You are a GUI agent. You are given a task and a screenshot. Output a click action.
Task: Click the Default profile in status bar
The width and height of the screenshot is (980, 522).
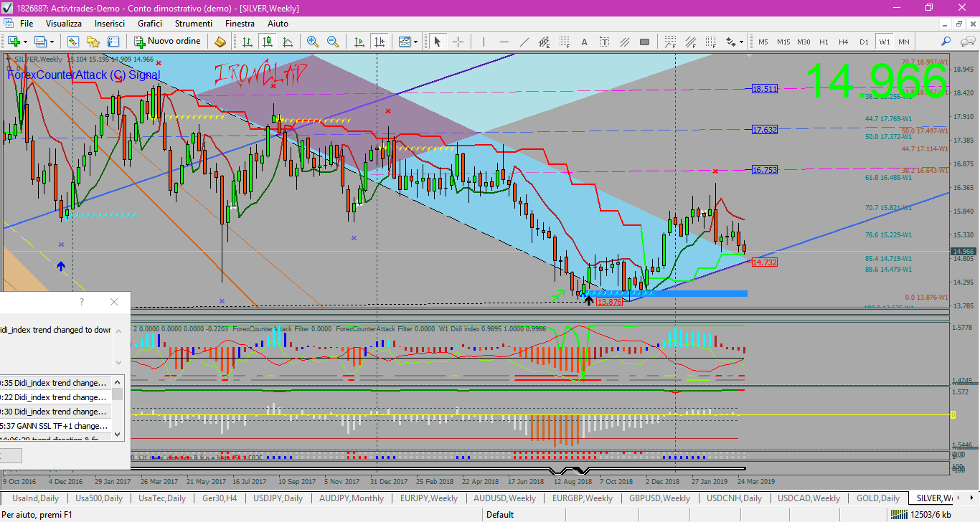tap(500, 514)
